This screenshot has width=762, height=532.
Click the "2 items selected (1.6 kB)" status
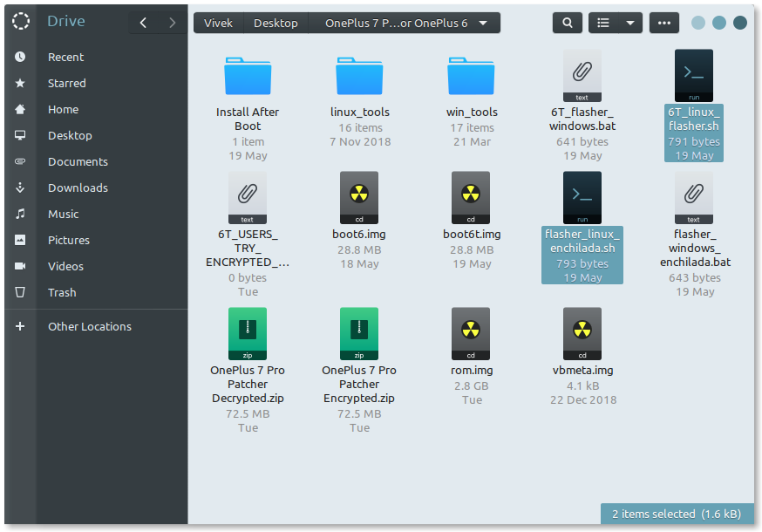pyautogui.click(x=677, y=514)
